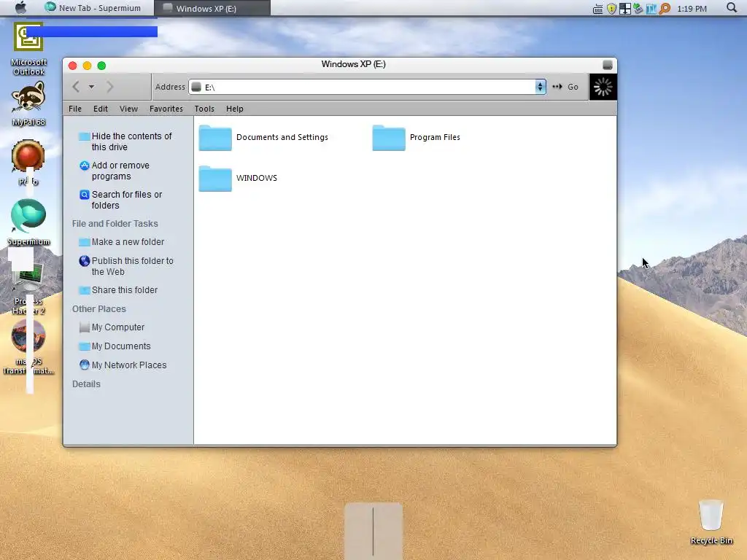The width and height of the screenshot is (747, 560).
Task: Click the gray button at title bar right
Action: coord(608,65)
